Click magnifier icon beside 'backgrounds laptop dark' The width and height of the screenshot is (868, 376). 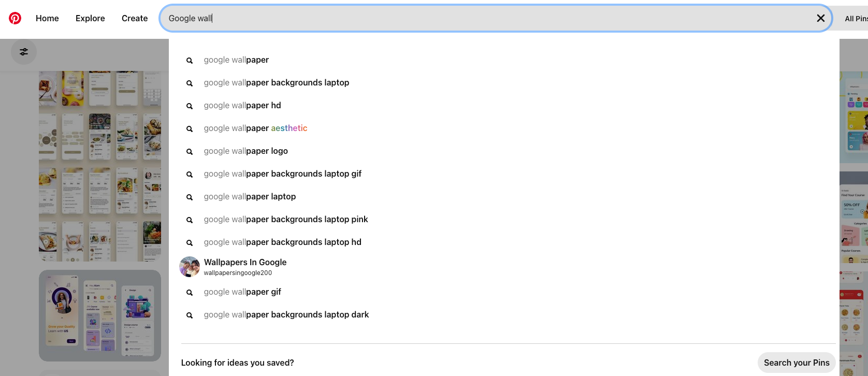[190, 315]
